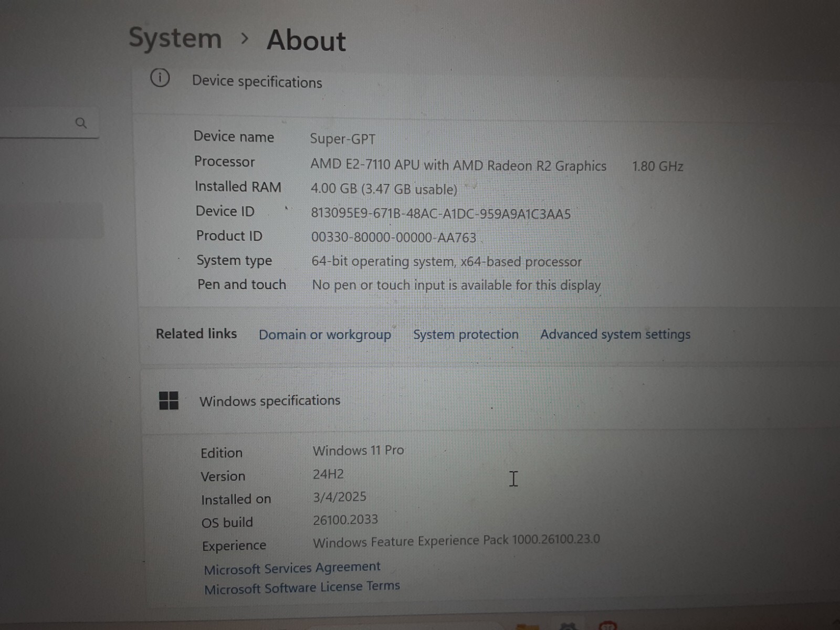
Task: Click the Product ID label
Action: 229,236
